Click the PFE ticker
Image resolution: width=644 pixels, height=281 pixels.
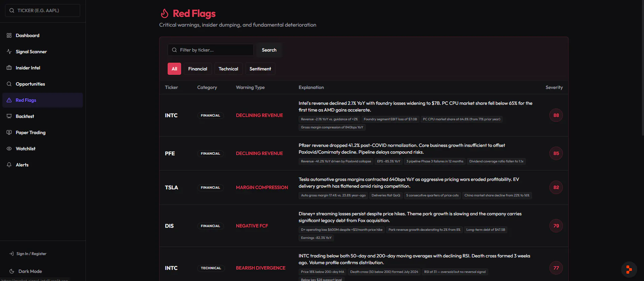click(x=170, y=153)
